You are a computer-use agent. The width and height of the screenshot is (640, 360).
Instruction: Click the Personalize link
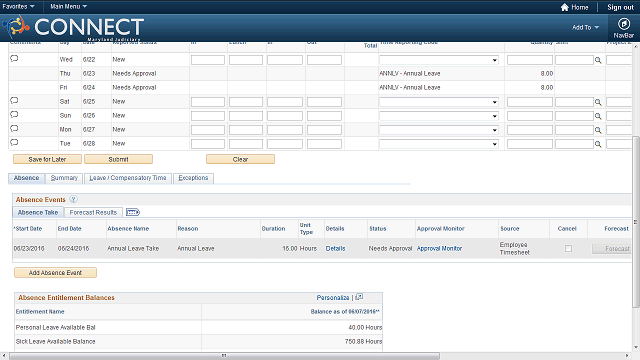(333, 298)
